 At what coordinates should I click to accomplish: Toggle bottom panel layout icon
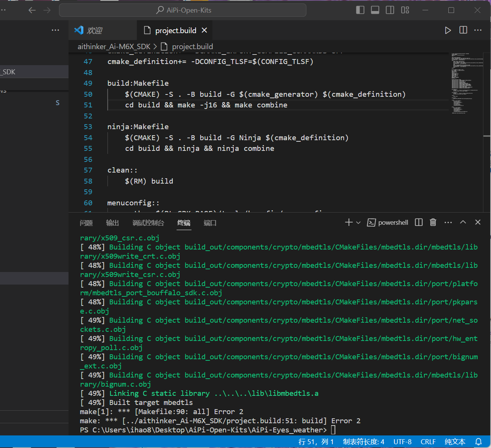coord(375,10)
